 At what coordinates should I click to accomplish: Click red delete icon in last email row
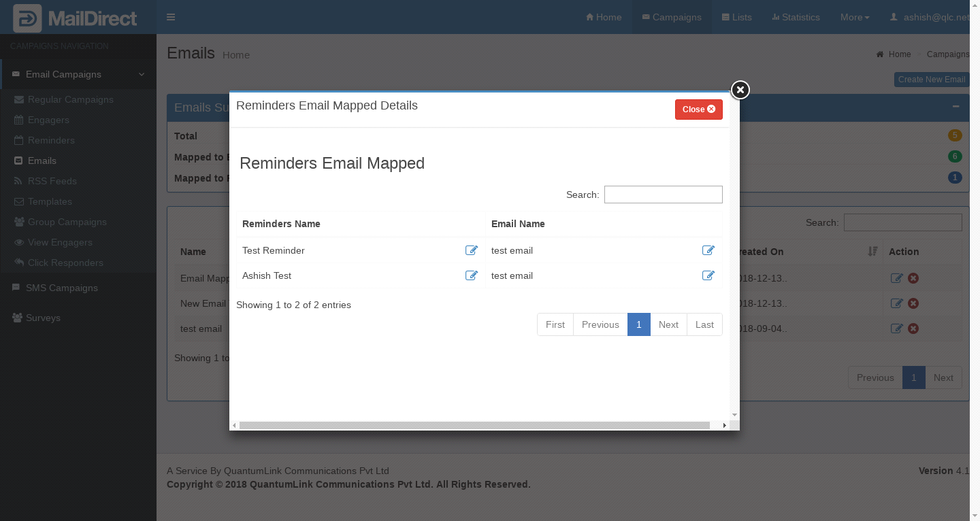pos(913,329)
